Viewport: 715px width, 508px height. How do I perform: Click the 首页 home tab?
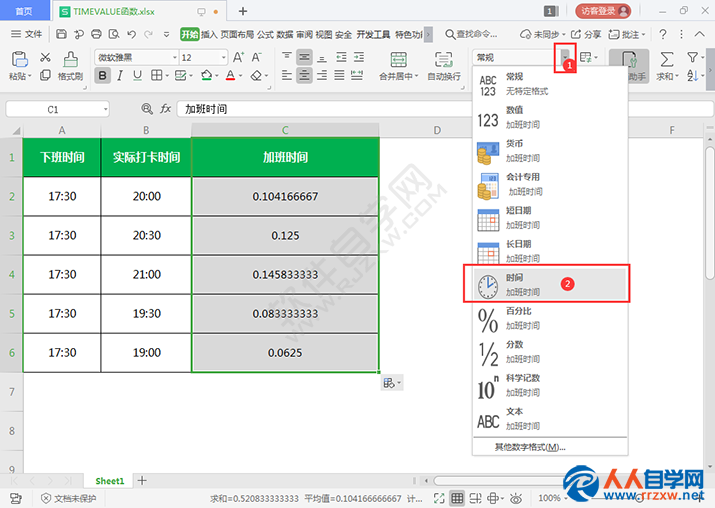point(24,11)
